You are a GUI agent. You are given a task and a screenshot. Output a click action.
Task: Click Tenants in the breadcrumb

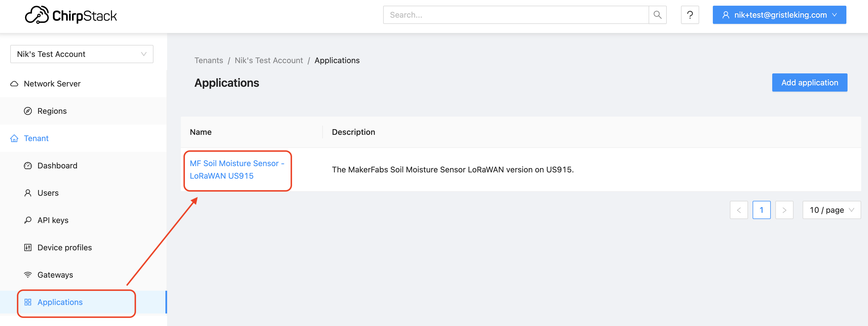(x=209, y=60)
